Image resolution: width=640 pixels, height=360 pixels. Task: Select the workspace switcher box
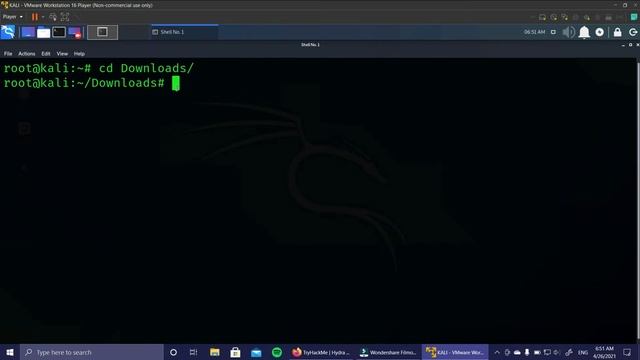coord(102,32)
